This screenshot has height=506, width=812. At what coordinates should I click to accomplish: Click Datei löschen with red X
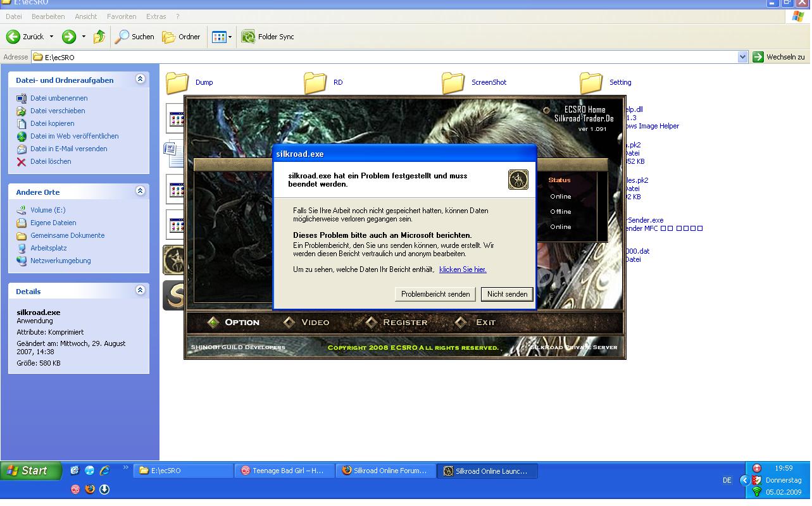(51, 161)
